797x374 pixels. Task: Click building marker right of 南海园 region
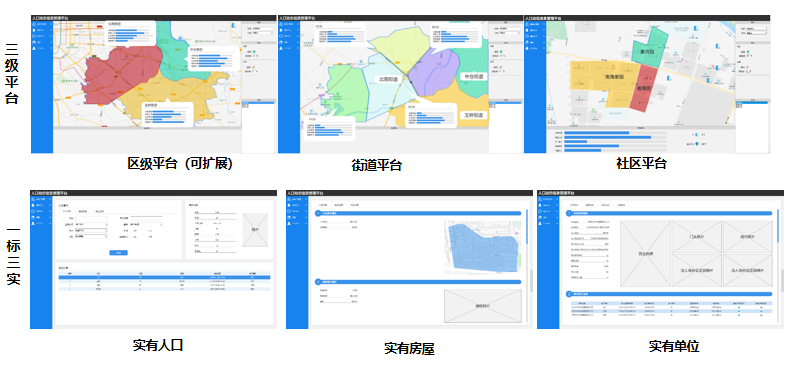pyautogui.click(x=669, y=78)
